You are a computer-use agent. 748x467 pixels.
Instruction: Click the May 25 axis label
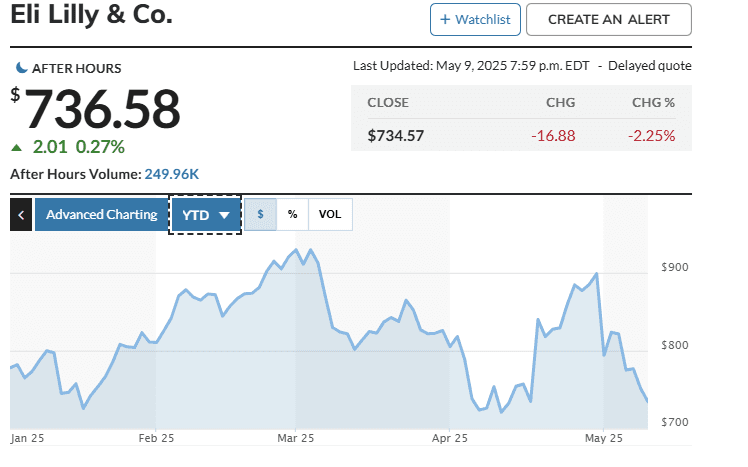[603, 438]
